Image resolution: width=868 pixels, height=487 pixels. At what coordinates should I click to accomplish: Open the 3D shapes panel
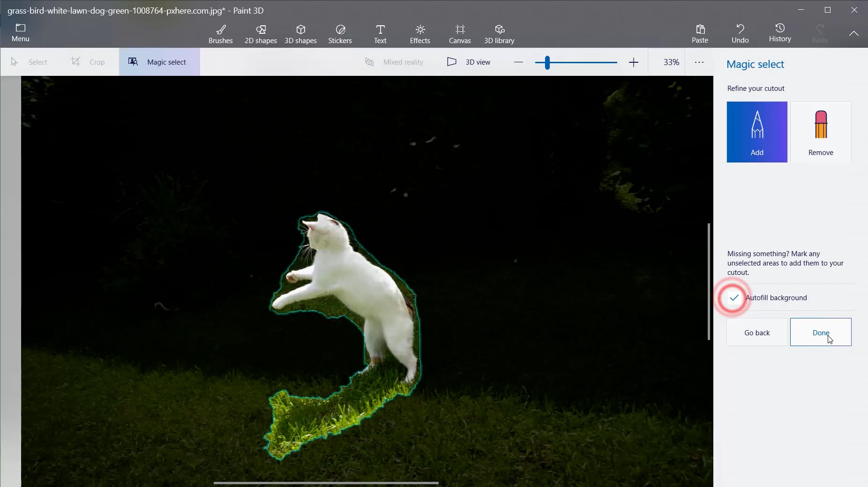point(300,34)
